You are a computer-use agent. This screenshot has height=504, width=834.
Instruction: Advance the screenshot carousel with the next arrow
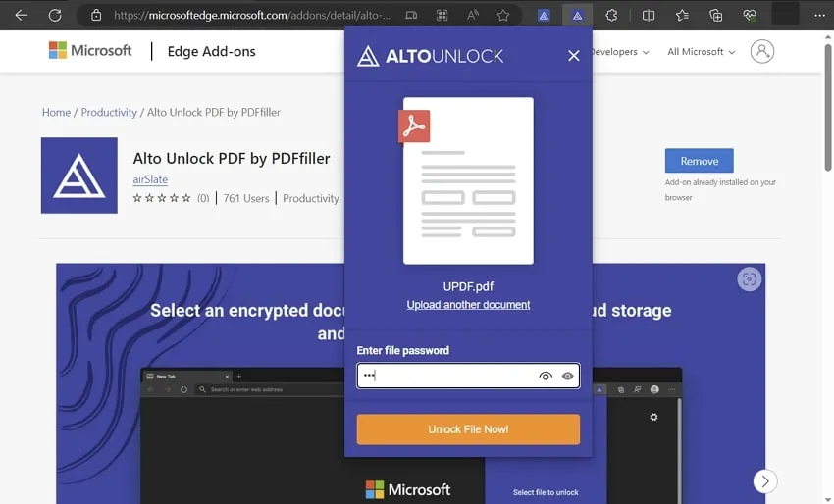pos(765,481)
